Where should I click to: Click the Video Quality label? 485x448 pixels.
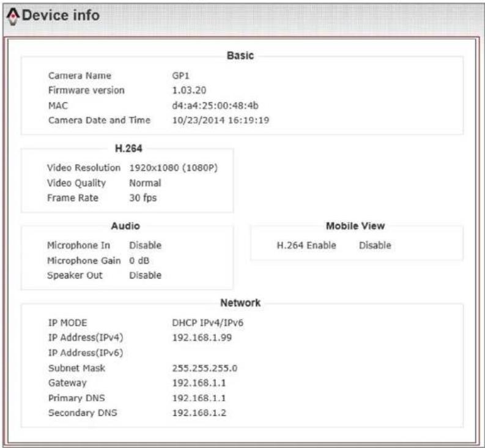(x=76, y=183)
